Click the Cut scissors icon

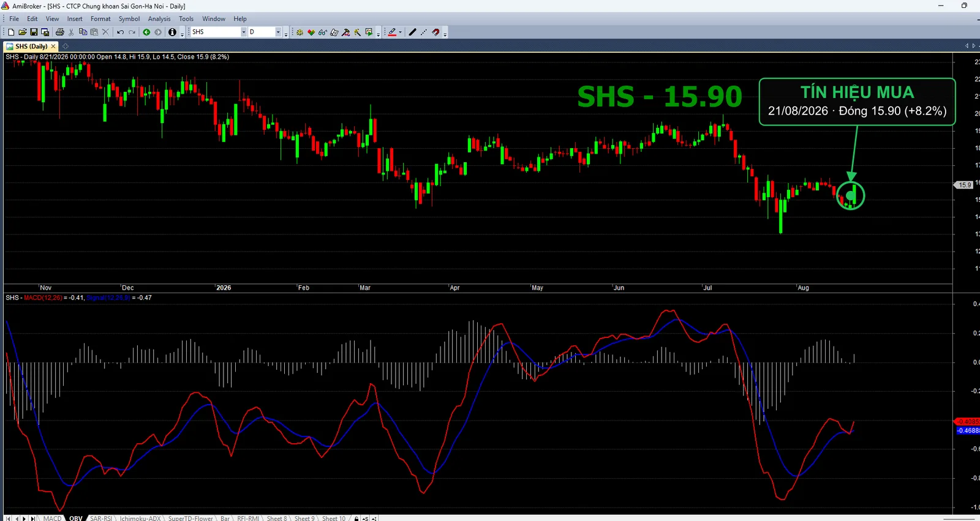(71, 32)
